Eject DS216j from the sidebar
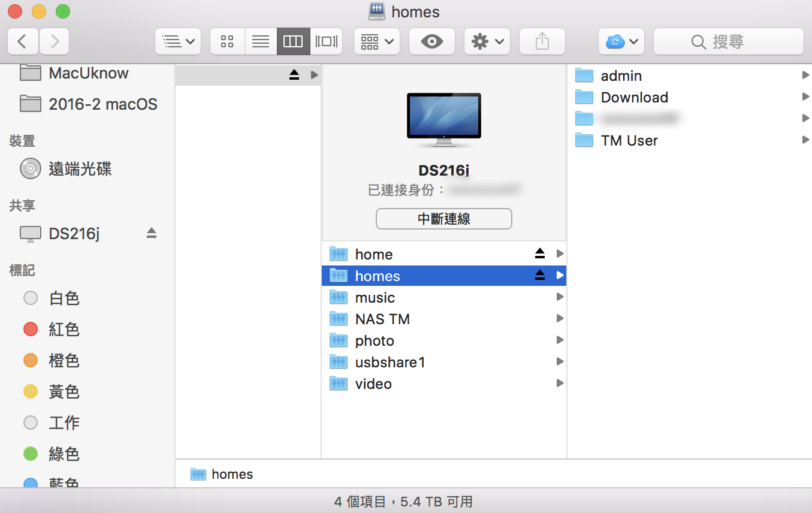 pos(152,233)
